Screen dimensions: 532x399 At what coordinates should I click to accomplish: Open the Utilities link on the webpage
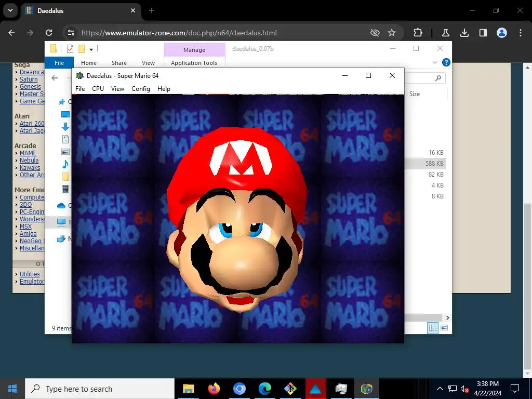(30, 274)
